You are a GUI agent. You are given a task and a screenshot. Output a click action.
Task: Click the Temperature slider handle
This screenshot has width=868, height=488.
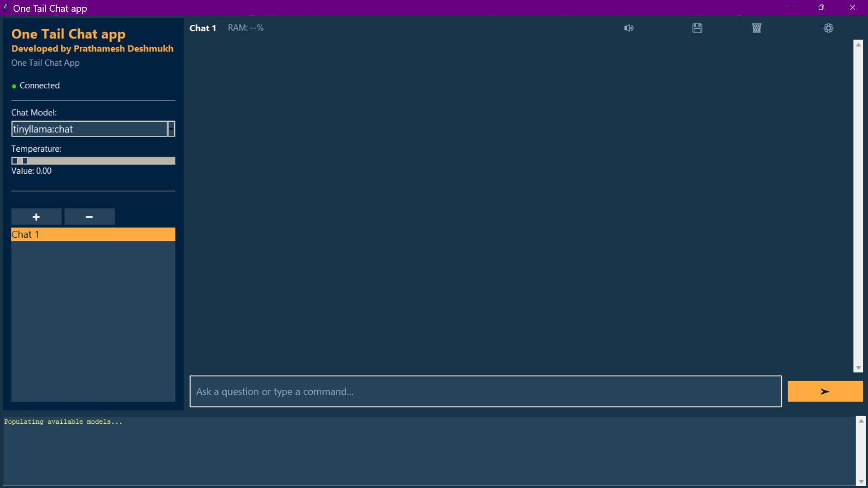click(x=19, y=161)
